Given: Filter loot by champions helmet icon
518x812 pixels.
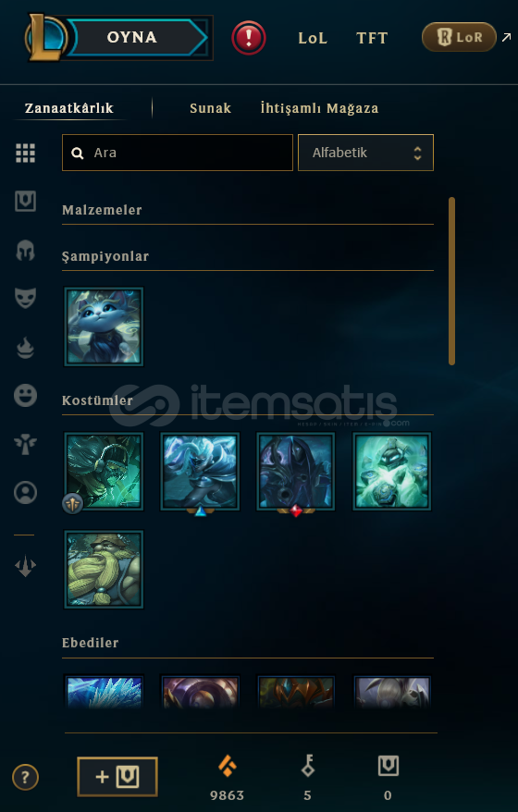Looking at the screenshot, I should pyautogui.click(x=25, y=251).
